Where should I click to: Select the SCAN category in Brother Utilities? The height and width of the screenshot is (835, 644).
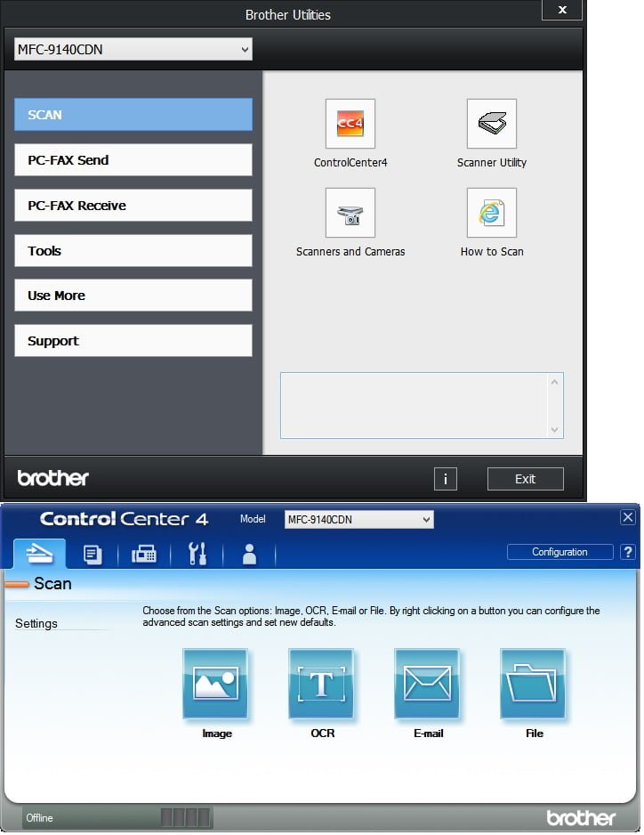pyautogui.click(x=133, y=115)
